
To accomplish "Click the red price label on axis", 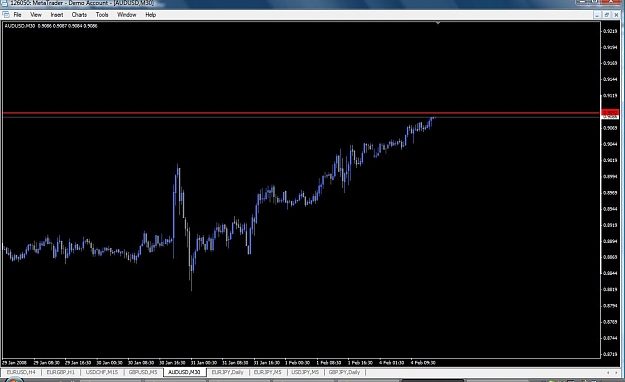I will coord(609,113).
